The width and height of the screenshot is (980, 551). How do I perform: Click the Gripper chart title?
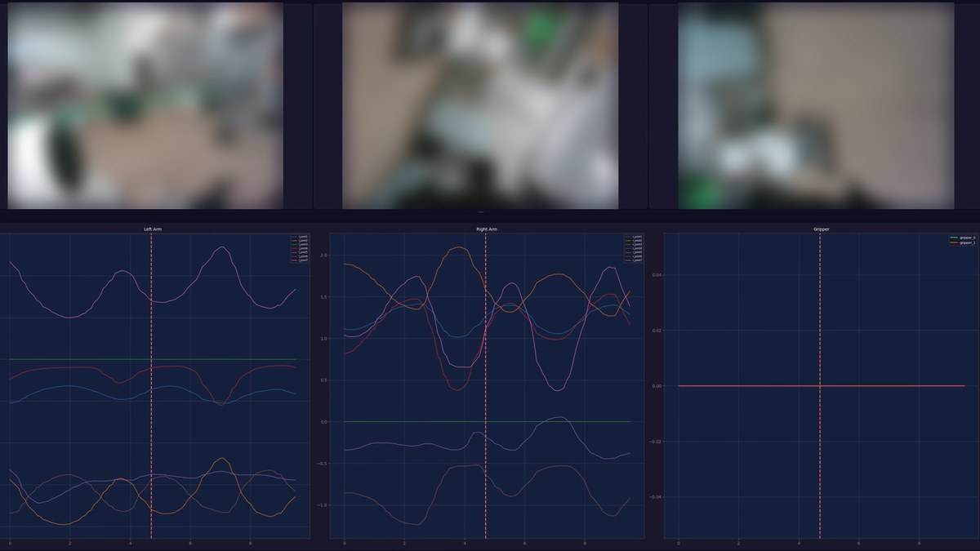pos(821,230)
